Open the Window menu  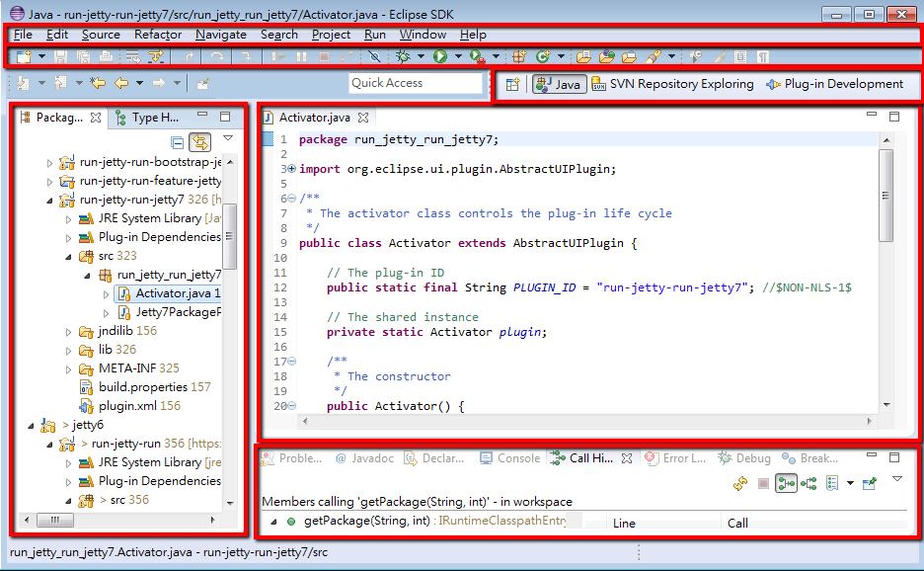[423, 35]
